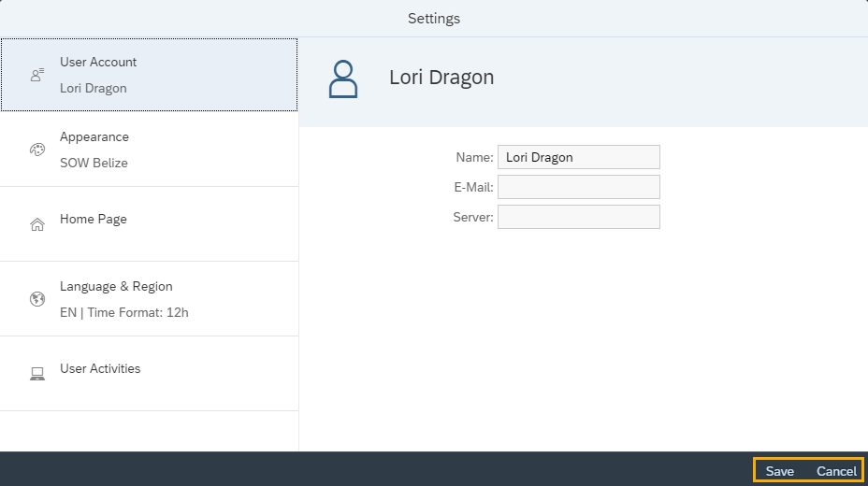868x486 pixels.
Task: Click the Home Page house icon
Action: [37, 224]
